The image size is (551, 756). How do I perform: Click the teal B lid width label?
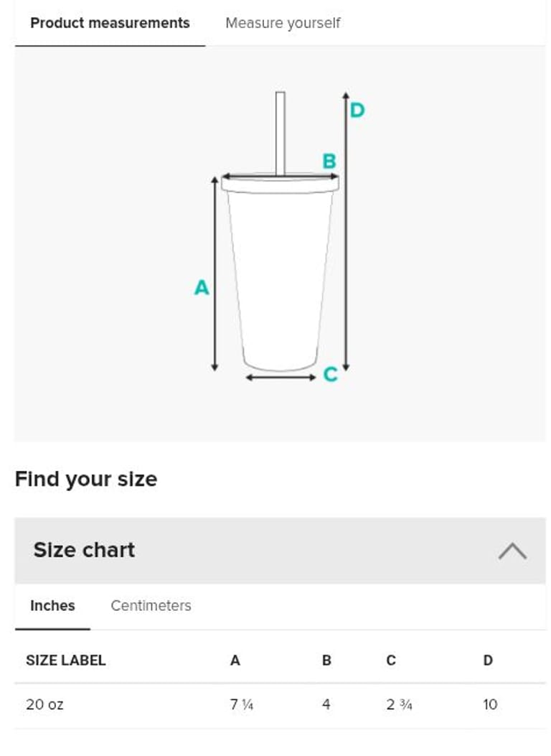(329, 162)
